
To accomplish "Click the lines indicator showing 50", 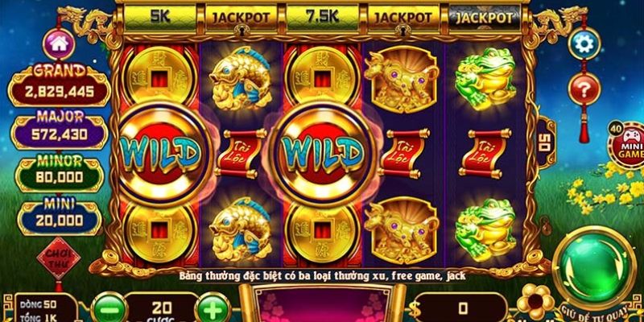I will [547, 142].
